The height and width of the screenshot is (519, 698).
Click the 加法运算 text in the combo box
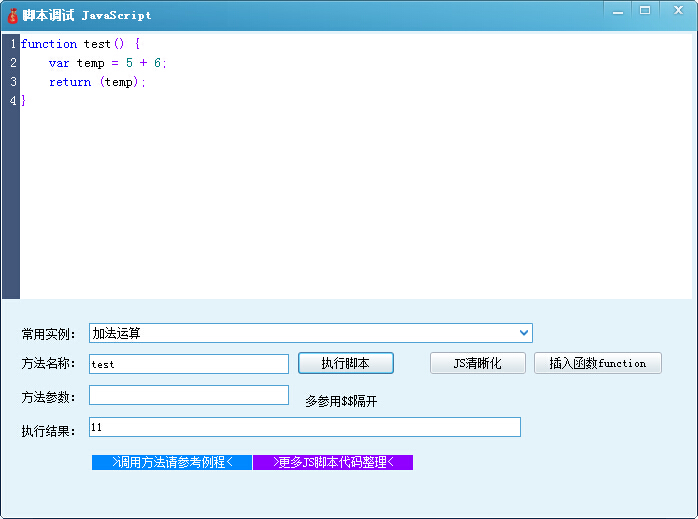(117, 333)
